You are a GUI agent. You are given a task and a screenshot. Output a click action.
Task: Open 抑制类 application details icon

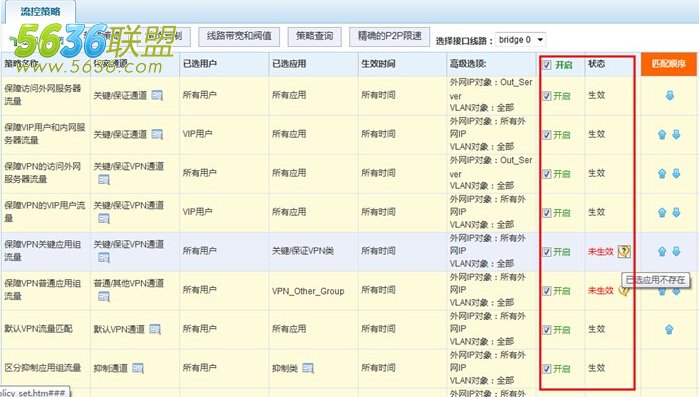coord(308,368)
